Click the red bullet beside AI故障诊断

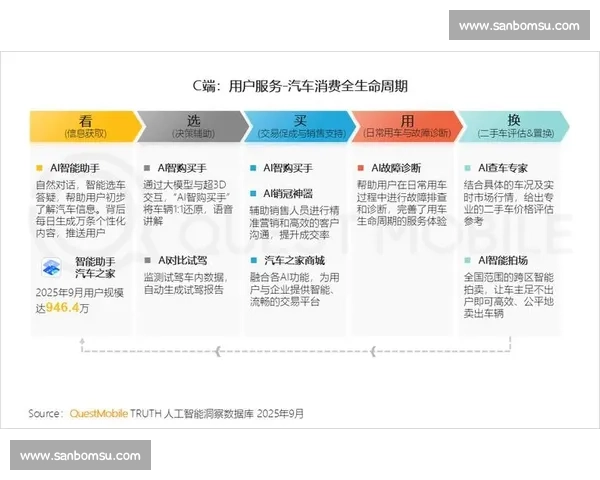click(x=360, y=168)
